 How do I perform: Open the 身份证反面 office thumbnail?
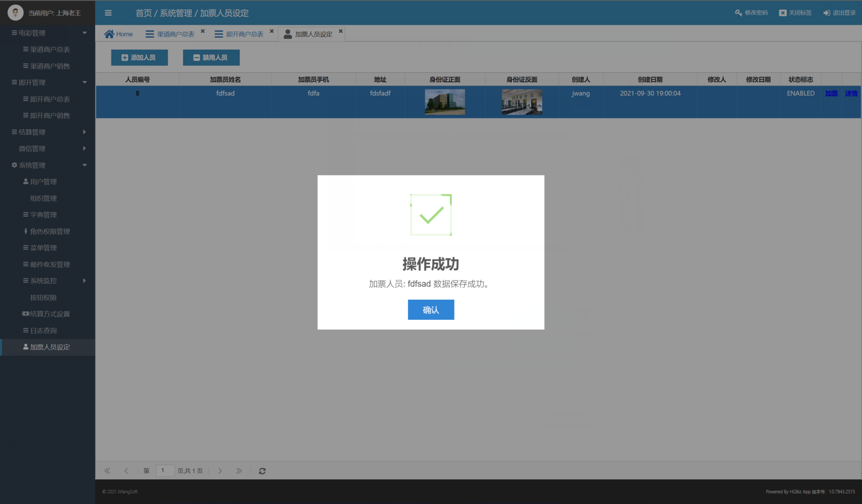coord(522,102)
